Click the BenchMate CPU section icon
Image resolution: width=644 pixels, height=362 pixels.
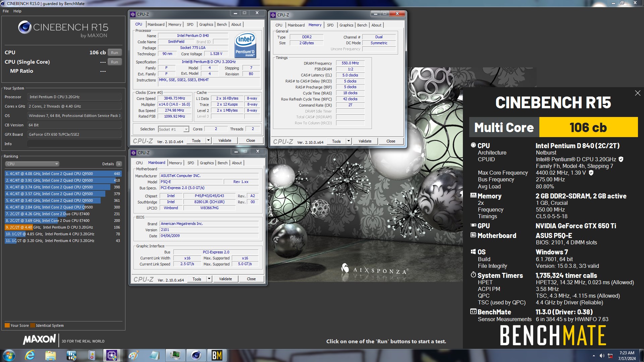pyautogui.click(x=473, y=145)
